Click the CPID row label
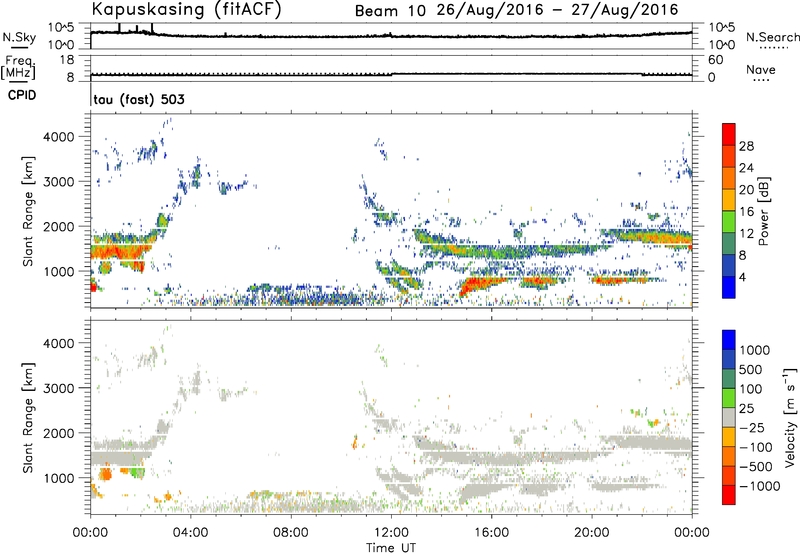Image resolution: width=800 pixels, height=554 pixels. pyautogui.click(x=22, y=95)
